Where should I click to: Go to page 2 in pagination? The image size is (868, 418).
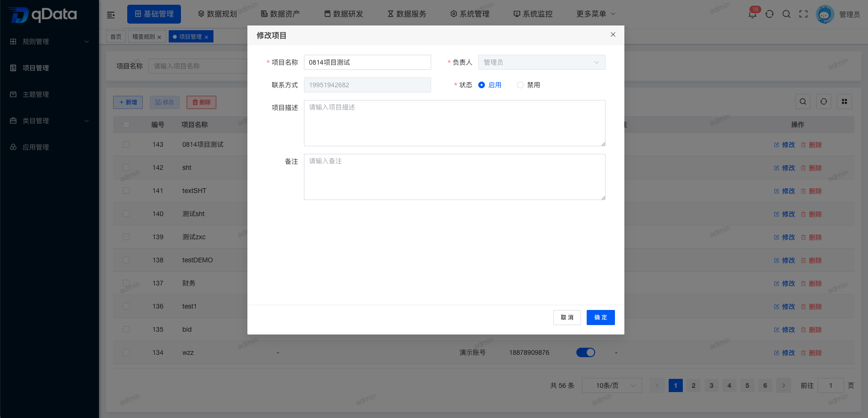694,385
